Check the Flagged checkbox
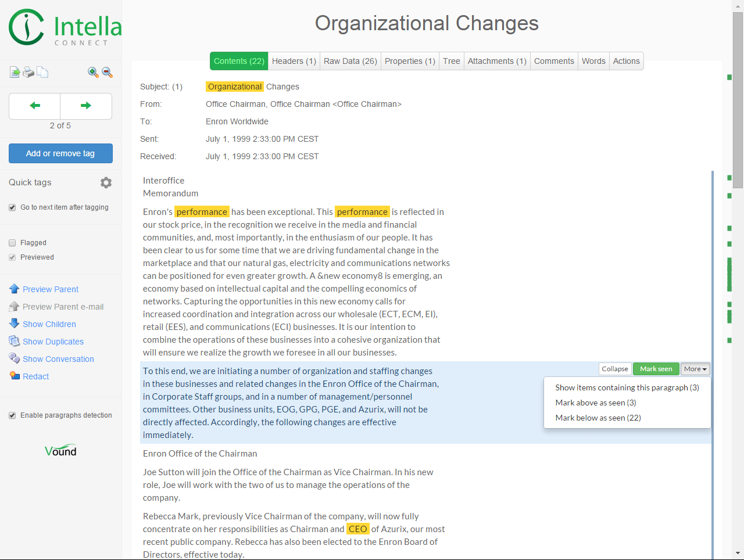This screenshot has height=560, width=744. (12, 243)
